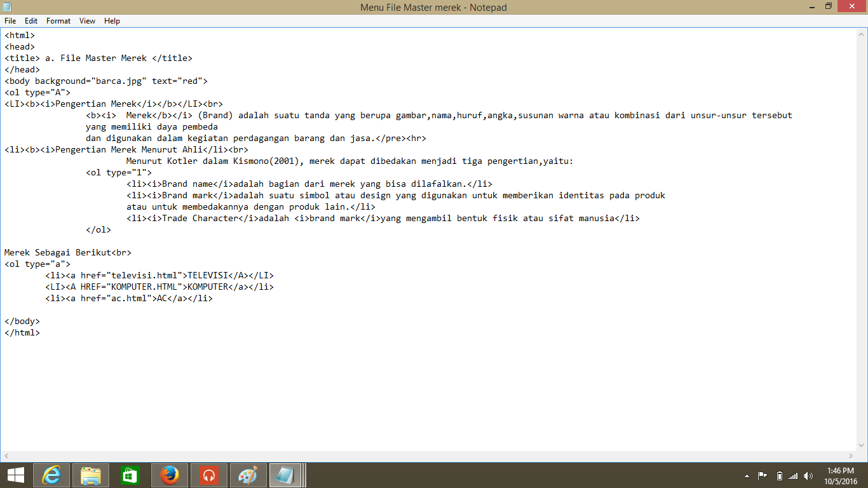Image resolution: width=868 pixels, height=488 pixels.
Task: Open the View menu
Action: (87, 20)
